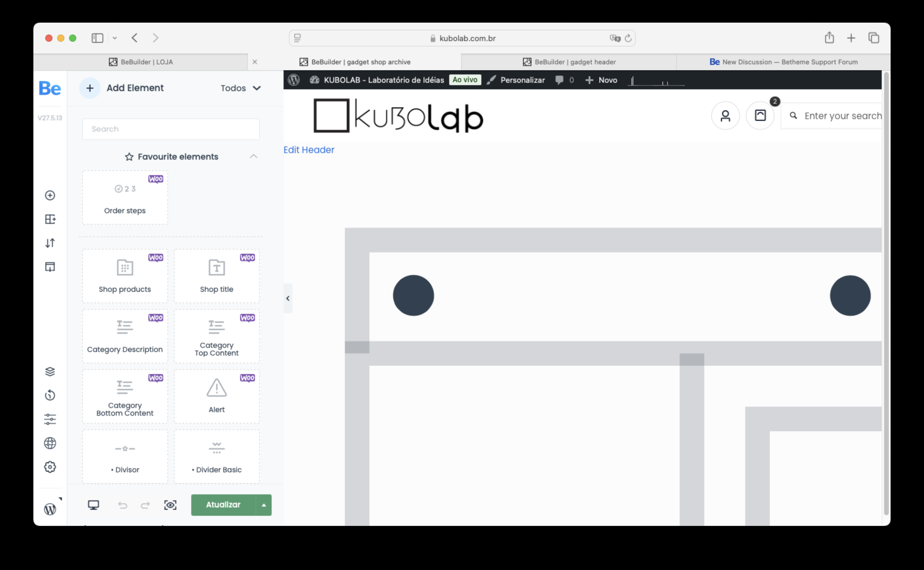Click the Add Element plus button
This screenshot has width=924, height=570.
click(x=90, y=88)
